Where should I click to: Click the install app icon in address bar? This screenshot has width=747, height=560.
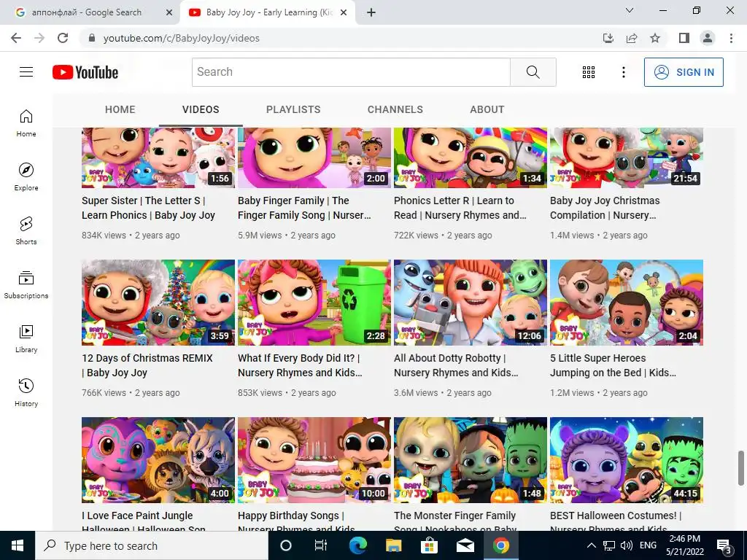click(x=608, y=38)
